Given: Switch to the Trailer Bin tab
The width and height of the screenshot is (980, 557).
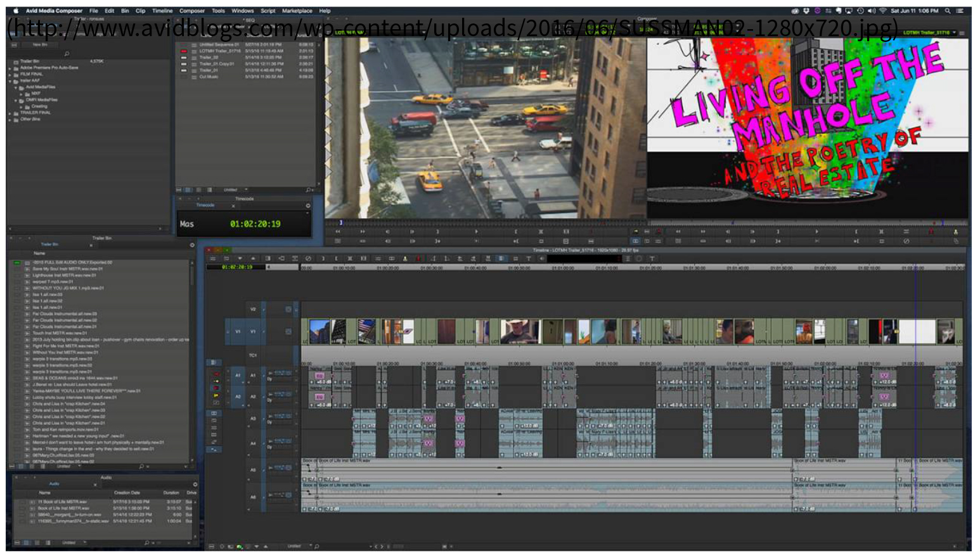Looking at the screenshot, I should click(x=49, y=244).
